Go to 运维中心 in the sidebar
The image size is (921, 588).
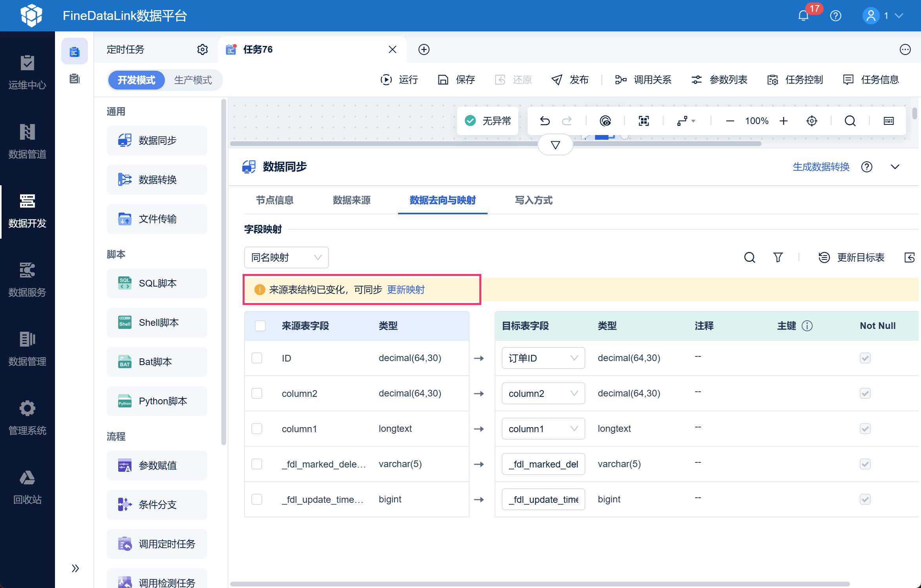point(27,73)
